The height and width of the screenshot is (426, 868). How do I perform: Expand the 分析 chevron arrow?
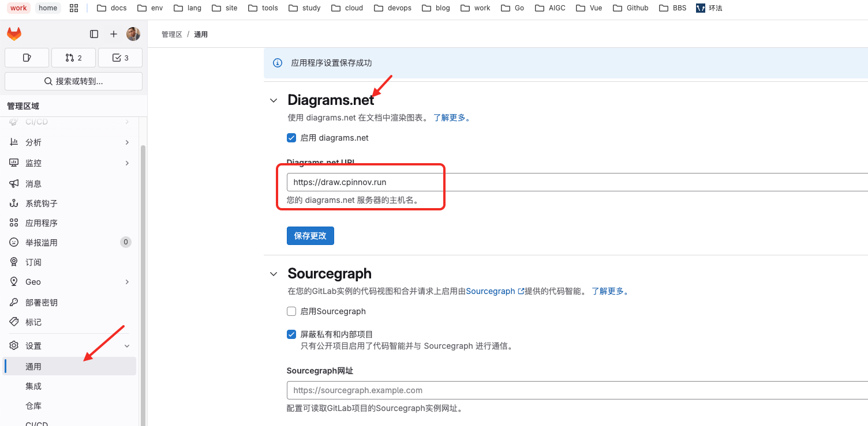pyautogui.click(x=127, y=142)
